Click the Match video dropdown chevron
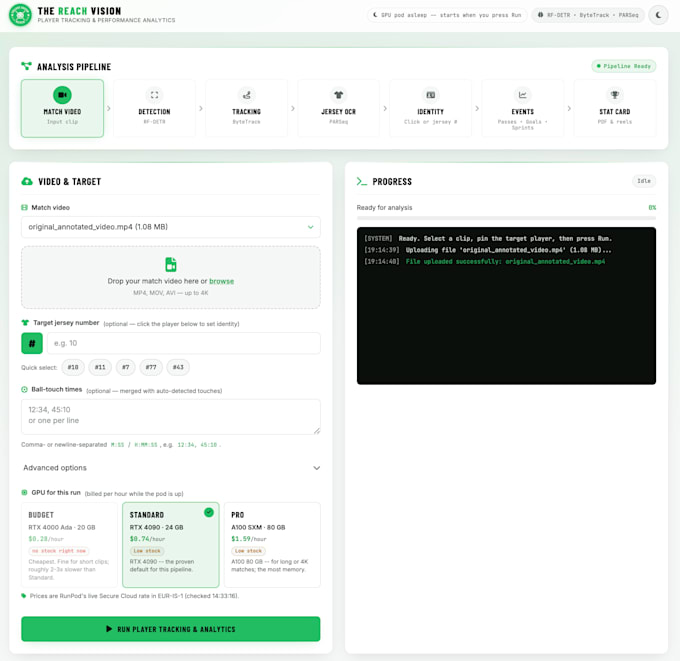 (x=311, y=227)
